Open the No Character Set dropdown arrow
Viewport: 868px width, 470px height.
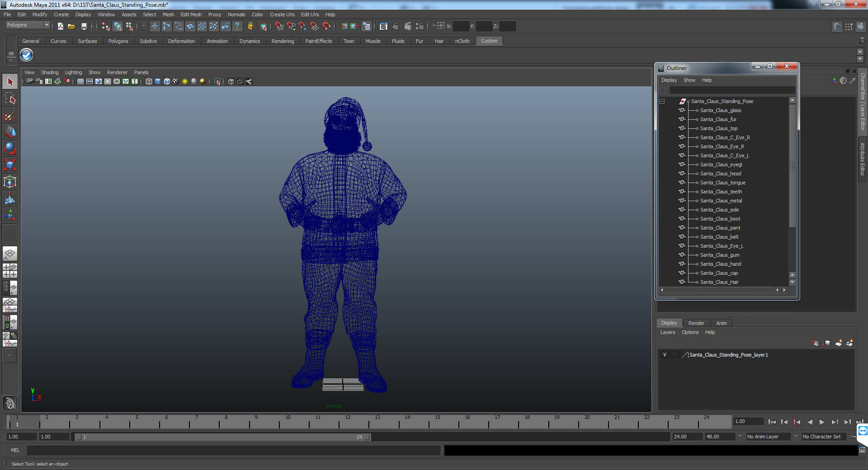pos(796,437)
